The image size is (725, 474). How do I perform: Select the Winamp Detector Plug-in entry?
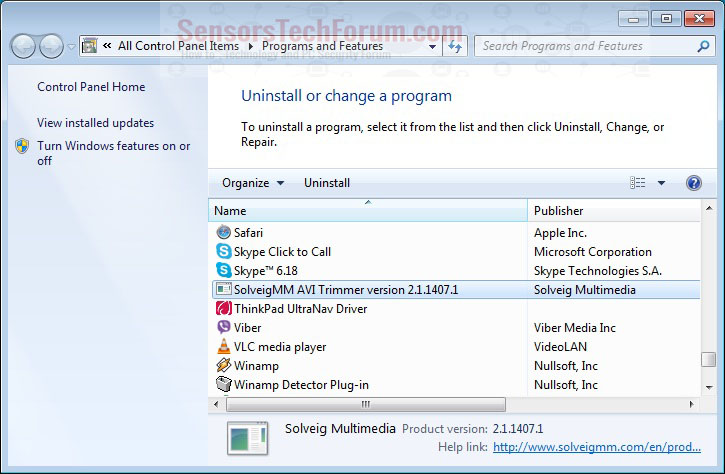[x=301, y=385]
